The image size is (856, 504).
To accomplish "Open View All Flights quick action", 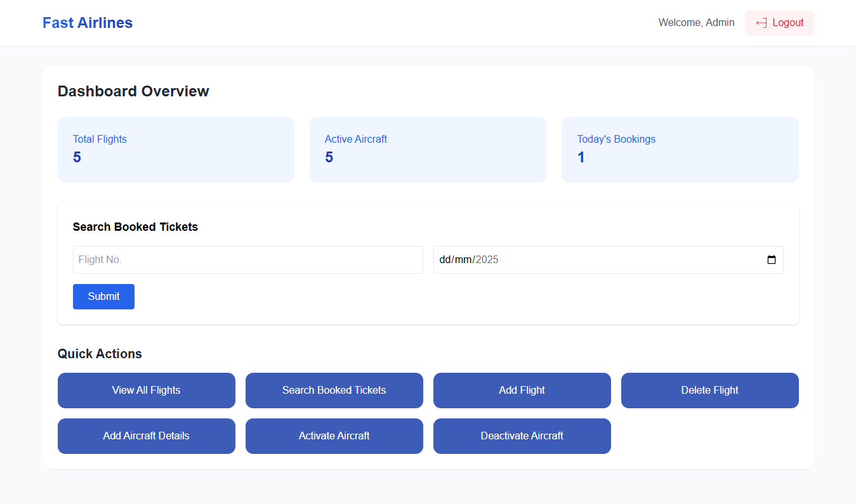I will pos(146,391).
